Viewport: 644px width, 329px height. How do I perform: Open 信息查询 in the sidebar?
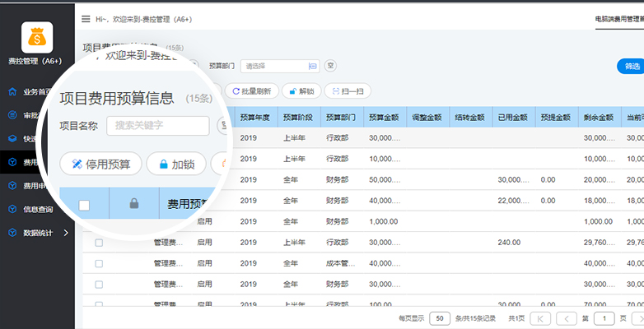(38, 209)
